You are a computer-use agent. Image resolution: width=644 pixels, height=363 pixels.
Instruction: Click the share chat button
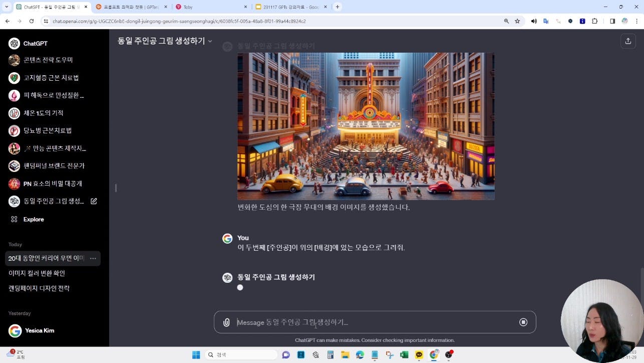[628, 41]
